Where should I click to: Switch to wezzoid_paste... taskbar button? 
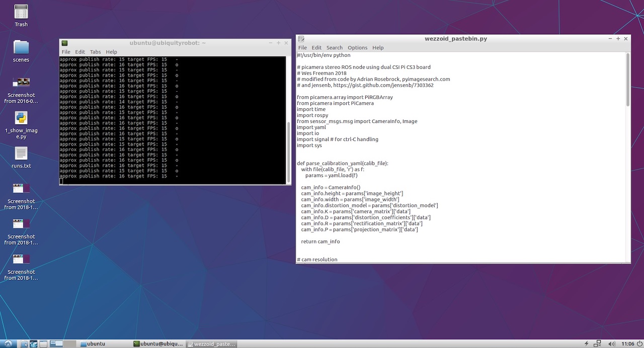point(211,344)
